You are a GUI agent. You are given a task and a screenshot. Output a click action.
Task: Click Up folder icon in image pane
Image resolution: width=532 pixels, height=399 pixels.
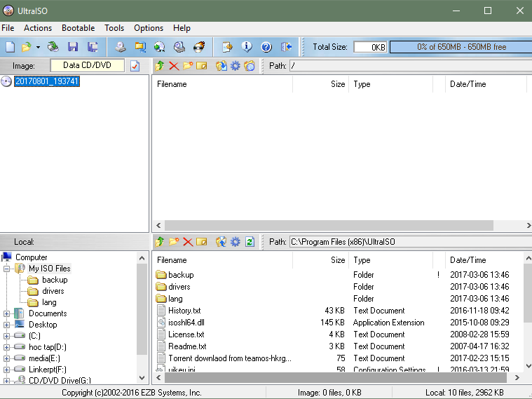point(160,66)
